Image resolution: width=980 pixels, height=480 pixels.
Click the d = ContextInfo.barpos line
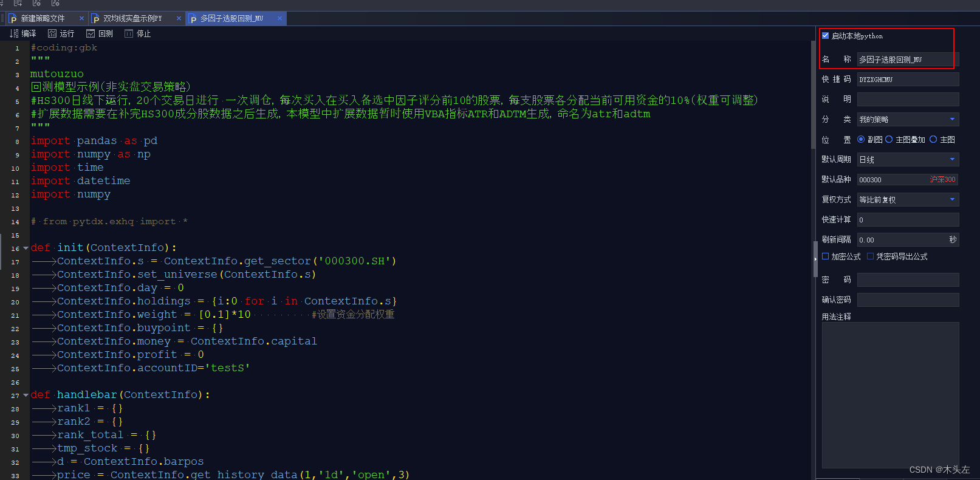coord(131,462)
